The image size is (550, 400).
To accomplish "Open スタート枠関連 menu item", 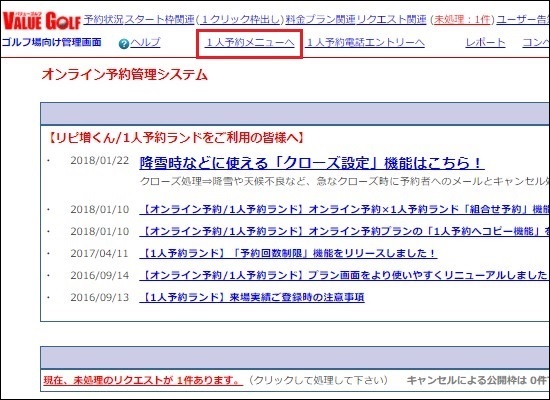I will point(160,19).
